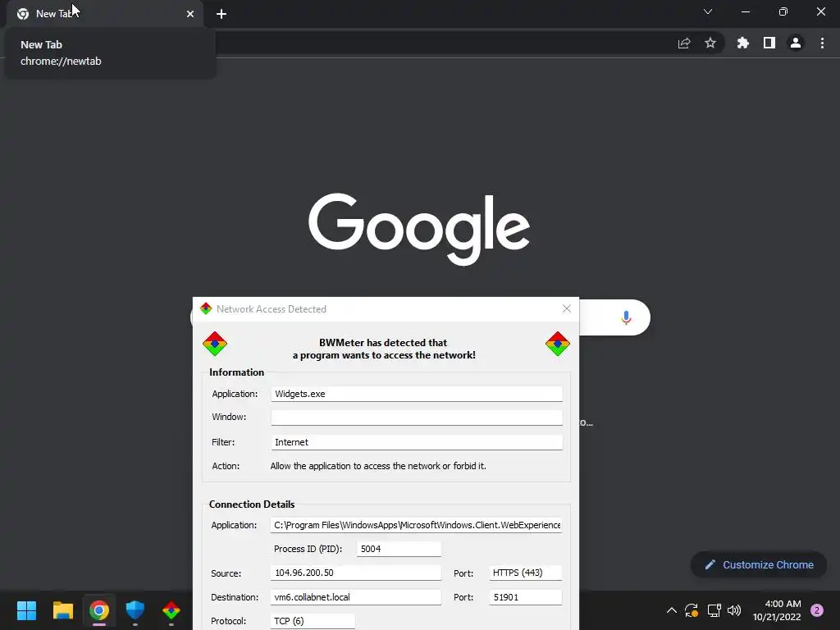Click the Connection Details application path field
The height and width of the screenshot is (630, 840).
(x=417, y=525)
